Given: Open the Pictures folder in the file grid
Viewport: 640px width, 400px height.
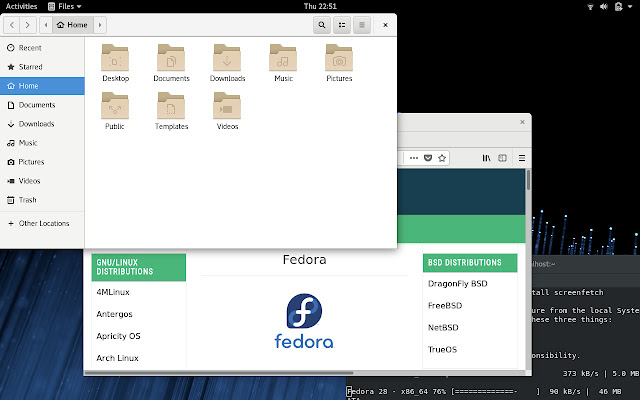Looking at the screenshot, I should [339, 63].
